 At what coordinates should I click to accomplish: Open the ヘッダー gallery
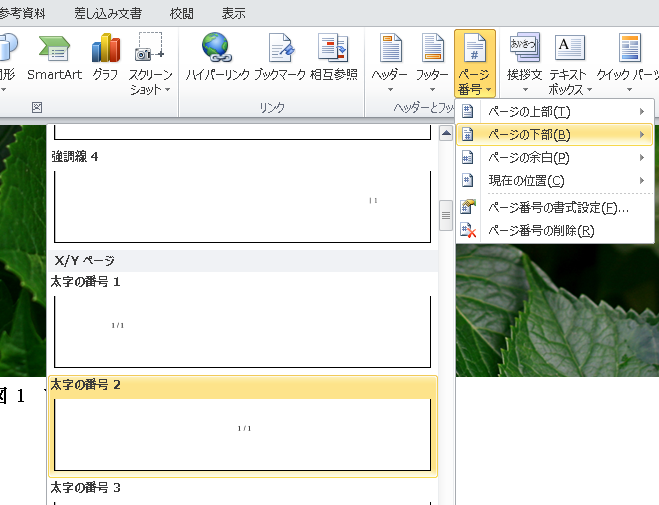coord(390,63)
